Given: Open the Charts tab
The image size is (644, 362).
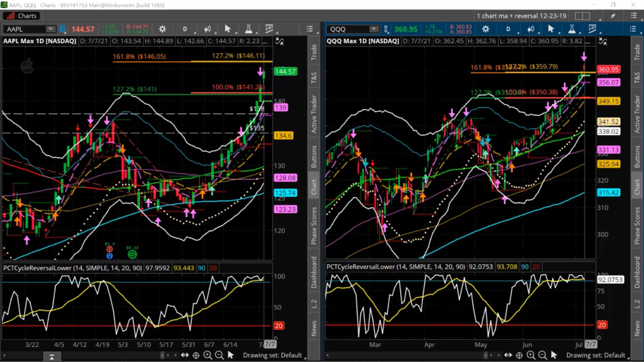Looking at the screenshot, I should point(21,16).
